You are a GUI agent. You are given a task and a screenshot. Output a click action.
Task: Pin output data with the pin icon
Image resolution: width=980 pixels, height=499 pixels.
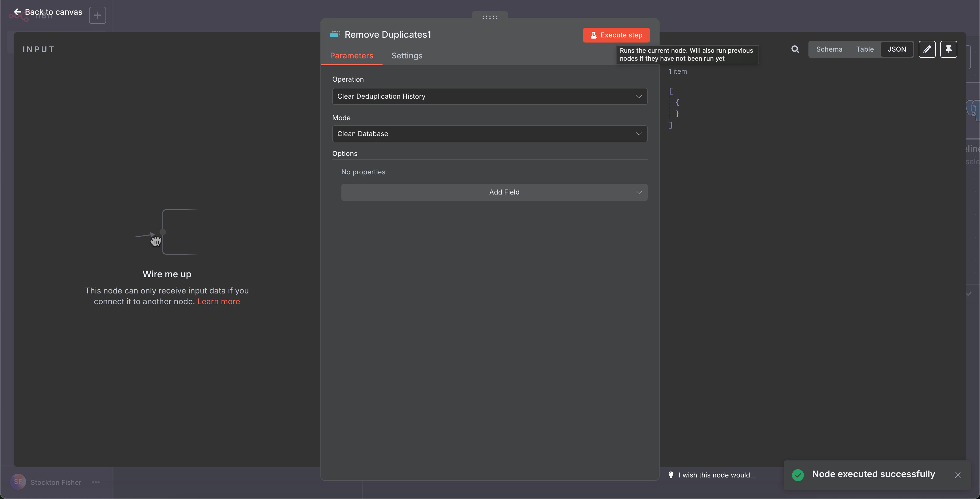949,49
